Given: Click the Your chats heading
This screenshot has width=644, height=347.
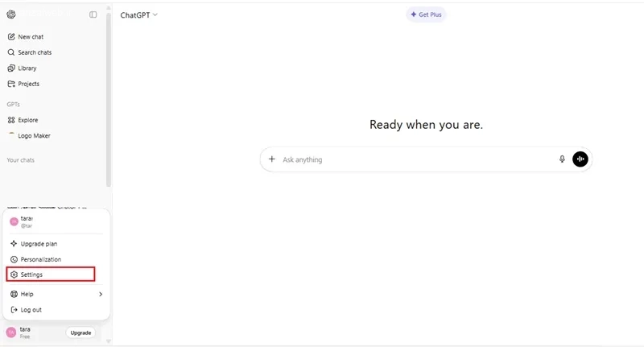Looking at the screenshot, I should 21,160.
